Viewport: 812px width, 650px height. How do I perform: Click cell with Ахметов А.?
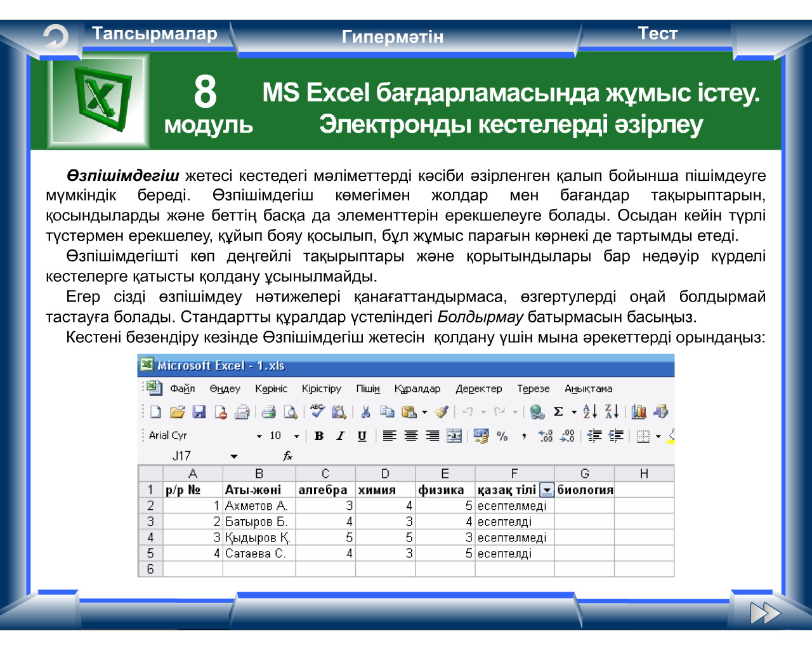pos(259,506)
